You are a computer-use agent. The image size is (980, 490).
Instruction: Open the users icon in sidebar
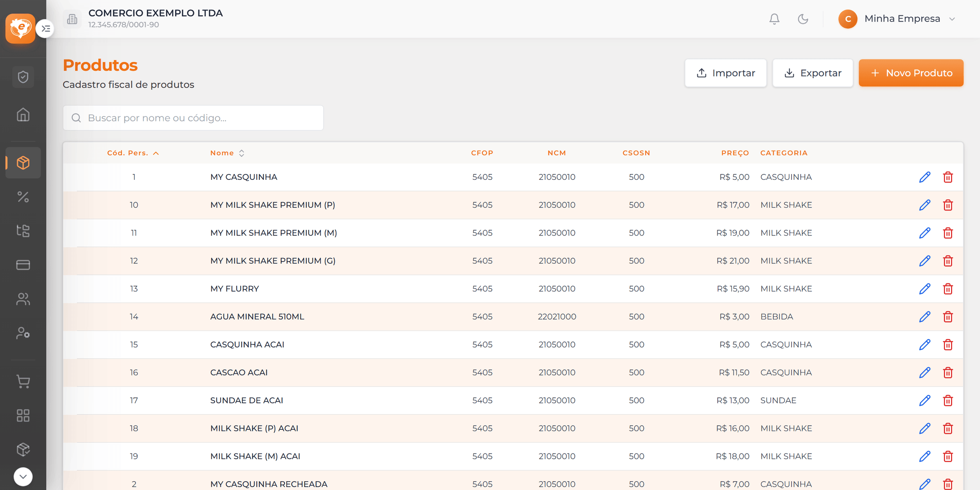[x=23, y=299]
